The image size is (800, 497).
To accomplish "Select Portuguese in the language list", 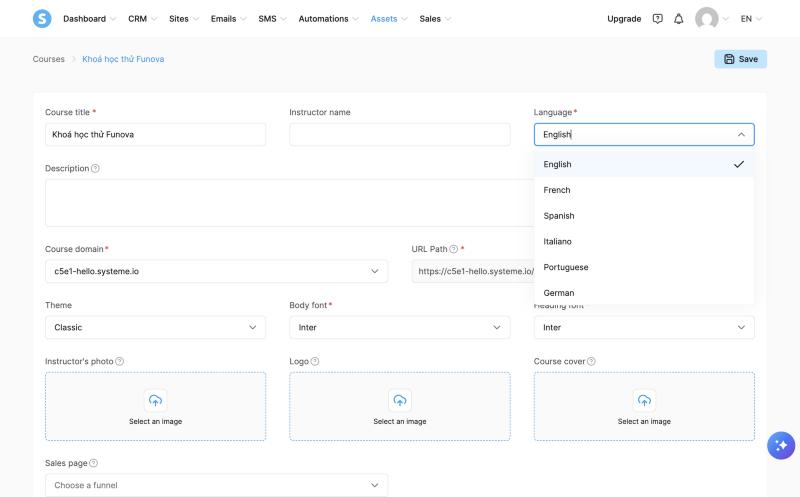I will [644, 267].
